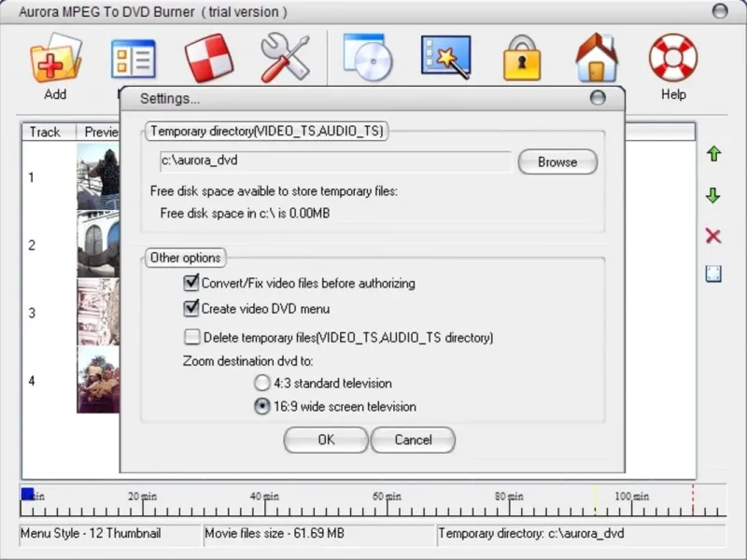Click the Browse button
747x560 pixels.
click(557, 161)
